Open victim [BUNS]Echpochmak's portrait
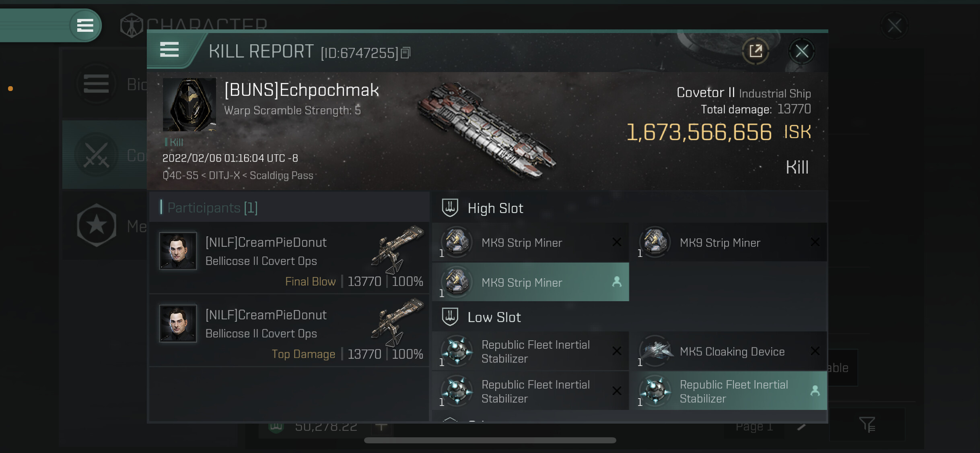 pos(189,105)
